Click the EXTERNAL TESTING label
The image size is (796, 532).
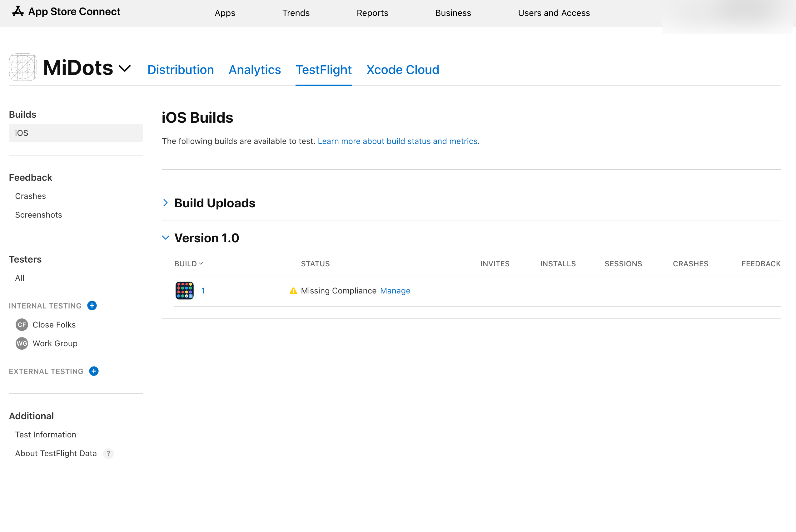click(x=46, y=371)
